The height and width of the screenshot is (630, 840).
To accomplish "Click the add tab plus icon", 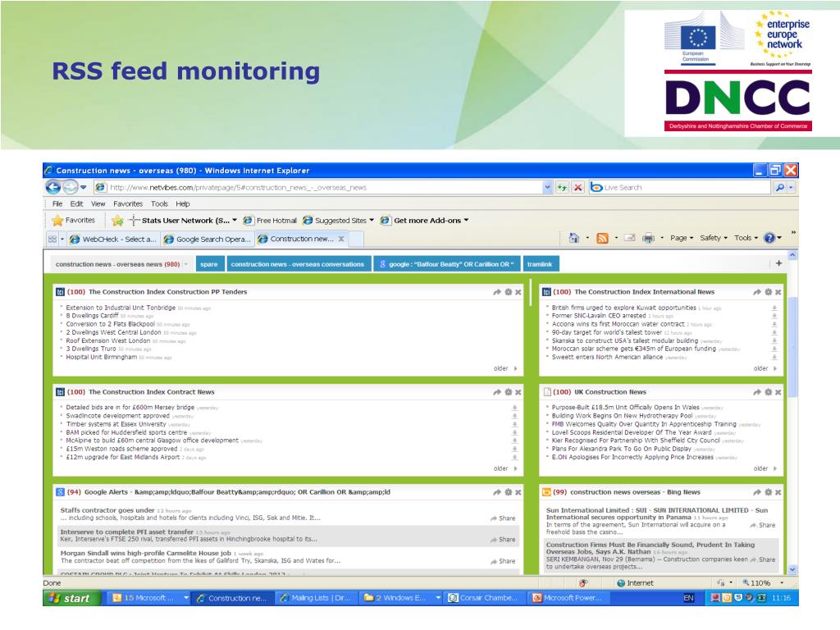I will coord(779,263).
